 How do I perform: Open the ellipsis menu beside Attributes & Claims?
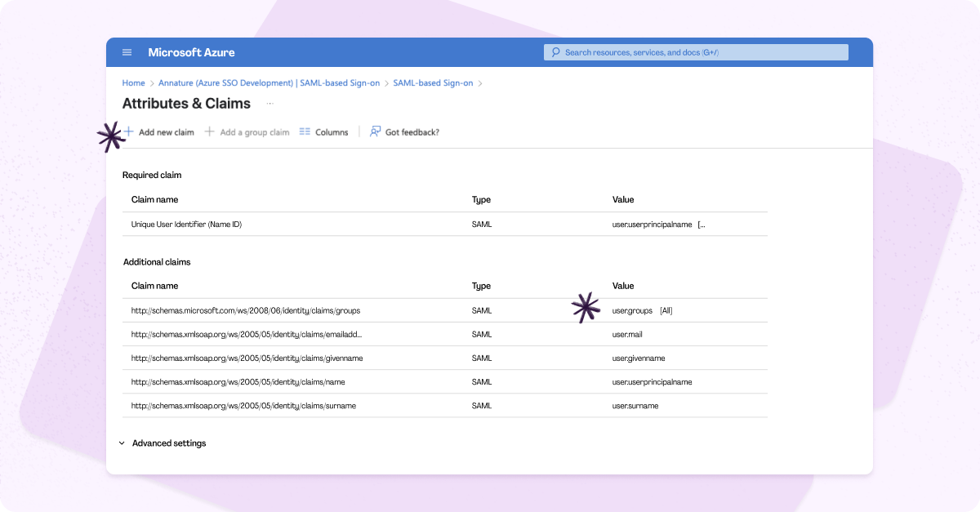coord(270,104)
